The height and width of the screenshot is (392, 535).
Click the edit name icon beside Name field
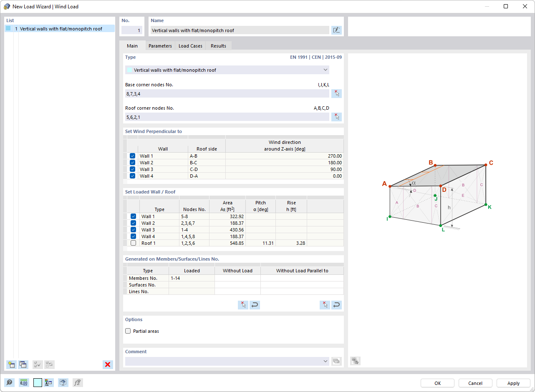tap(336, 30)
